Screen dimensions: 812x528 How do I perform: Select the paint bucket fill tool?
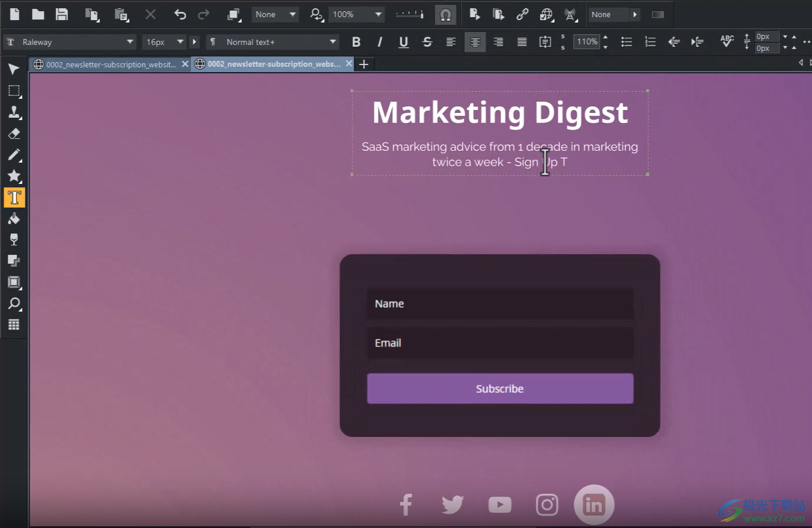(x=14, y=218)
